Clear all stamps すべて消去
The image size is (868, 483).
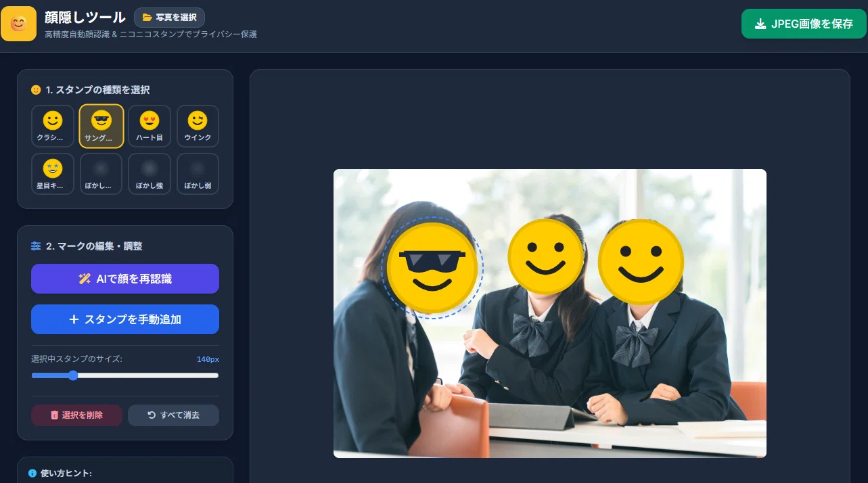(x=173, y=415)
